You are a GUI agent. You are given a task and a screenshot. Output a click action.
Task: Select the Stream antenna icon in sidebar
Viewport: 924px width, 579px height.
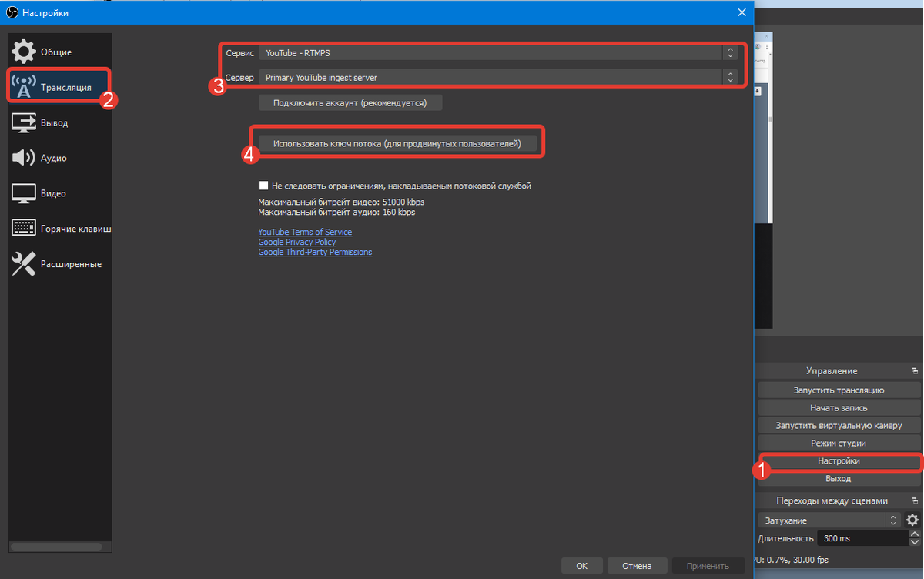[x=24, y=87]
